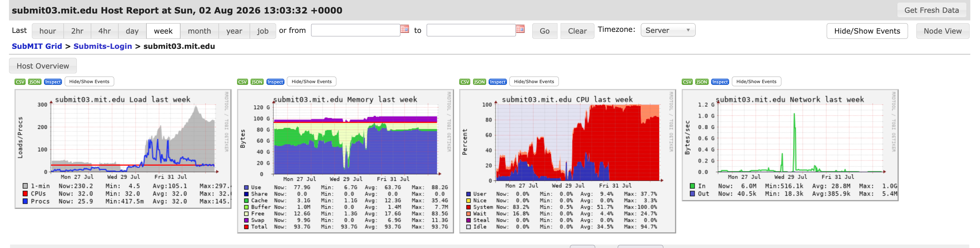Select the month time range
The image size is (980, 248).
(199, 31)
